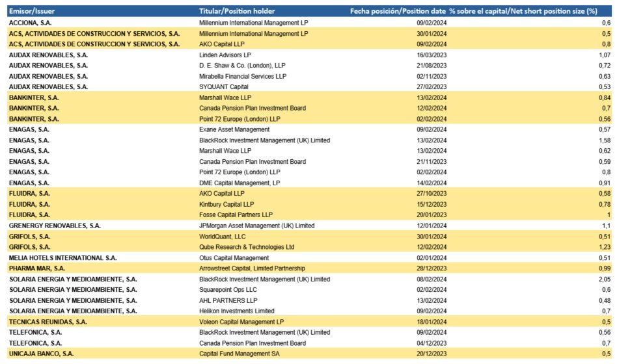Select the GRENERGY RENOVABLES, S.A. cell
Viewport: 617px width, 364px height.
click(x=55, y=226)
